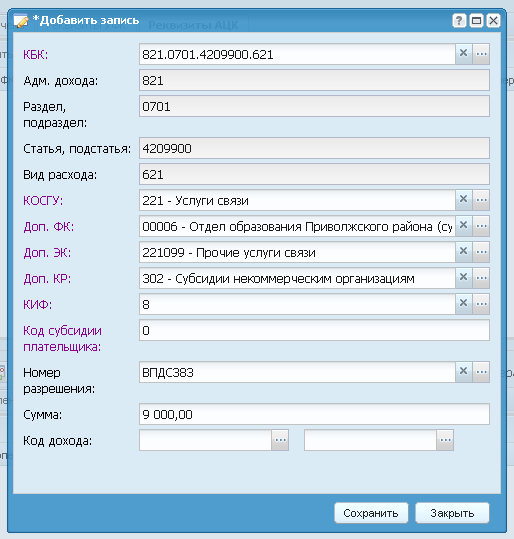Clear the КБК field value
The height and width of the screenshot is (539, 514).
click(463, 54)
